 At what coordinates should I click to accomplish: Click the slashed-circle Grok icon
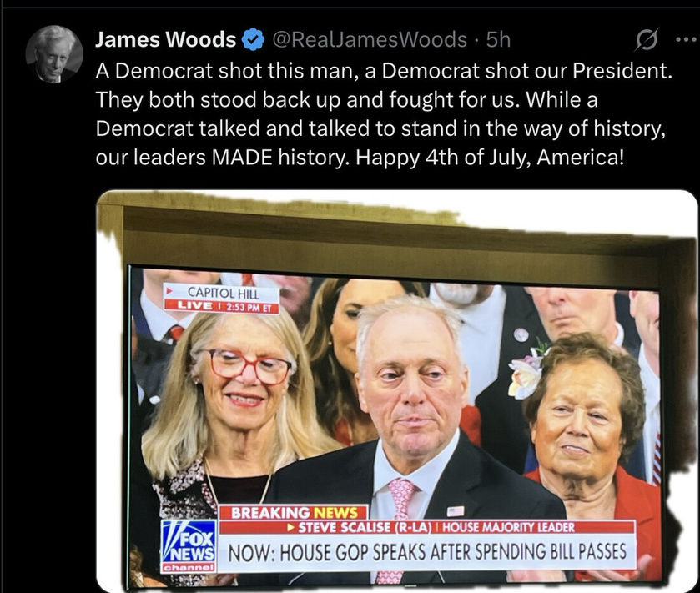[x=647, y=40]
